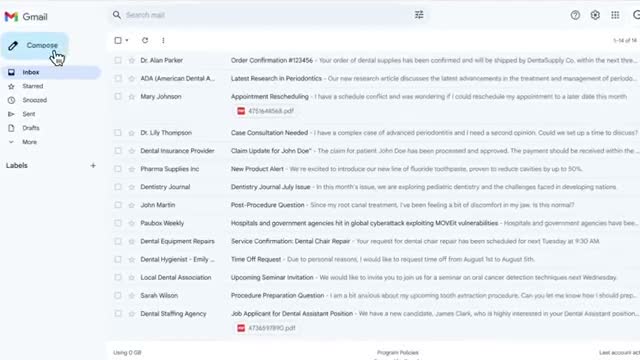Star the Sarah Wilson email
Image resolution: width=640 pixels, height=360 pixels.
pyautogui.click(x=131, y=296)
